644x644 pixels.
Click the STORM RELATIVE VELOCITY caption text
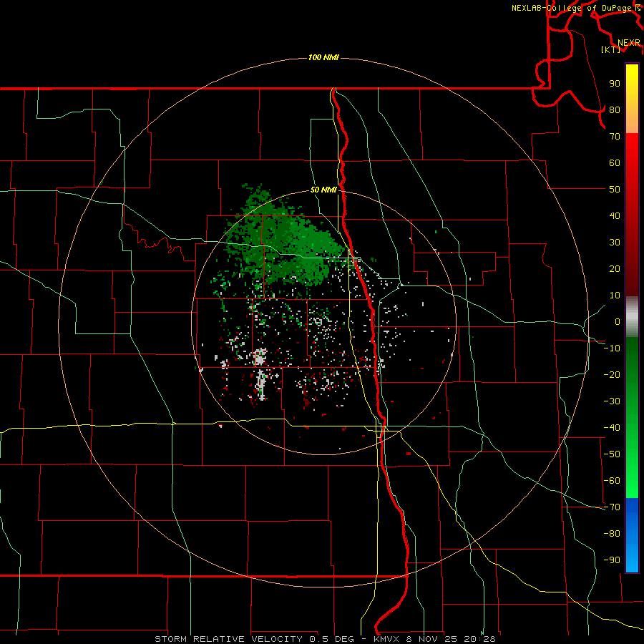[228, 639]
